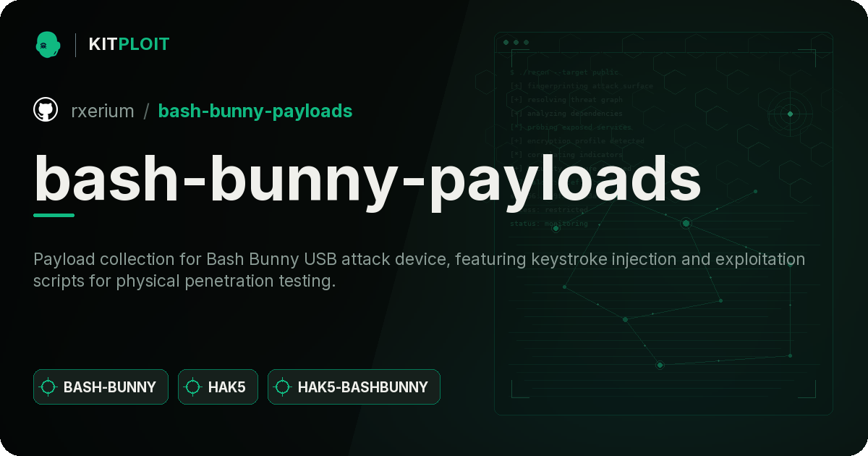Open the green bash-bunny-payloads repository link
Viewport: 868px width, 456px height.
(x=255, y=111)
